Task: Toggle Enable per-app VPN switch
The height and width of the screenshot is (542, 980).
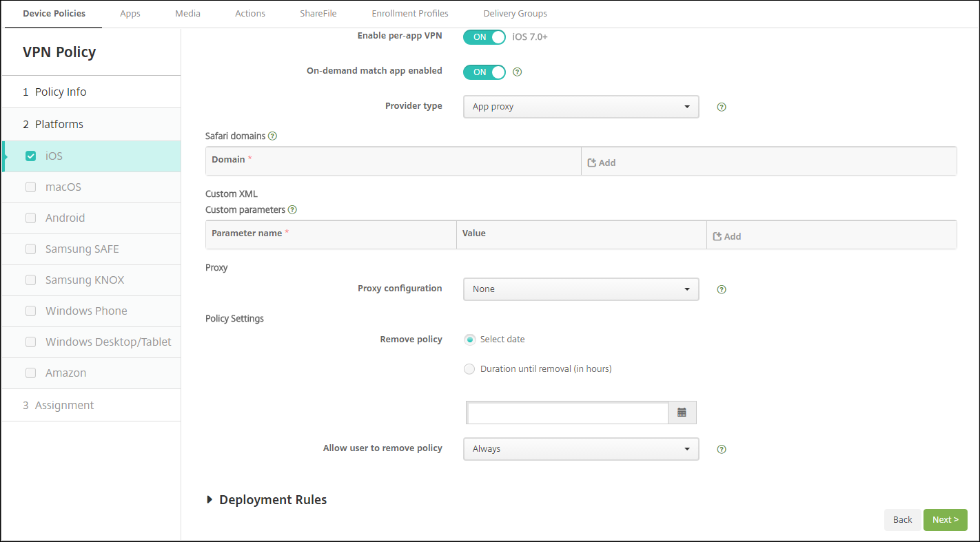Action: coord(484,37)
